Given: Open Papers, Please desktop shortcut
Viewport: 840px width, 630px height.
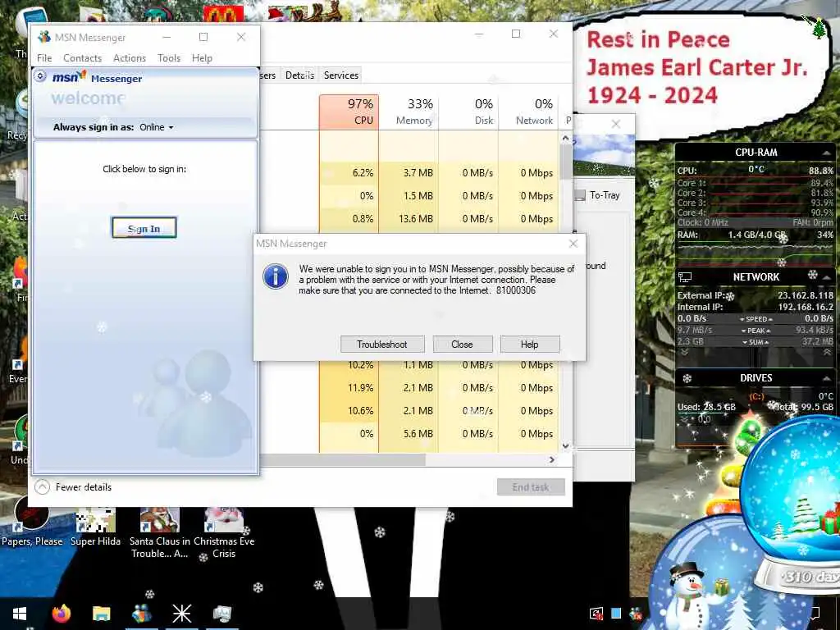Looking at the screenshot, I should [x=32, y=523].
